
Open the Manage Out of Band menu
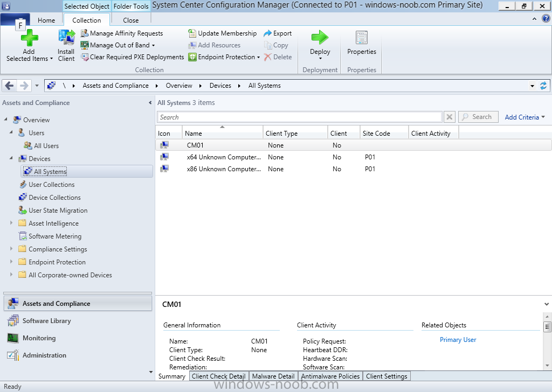(118, 45)
